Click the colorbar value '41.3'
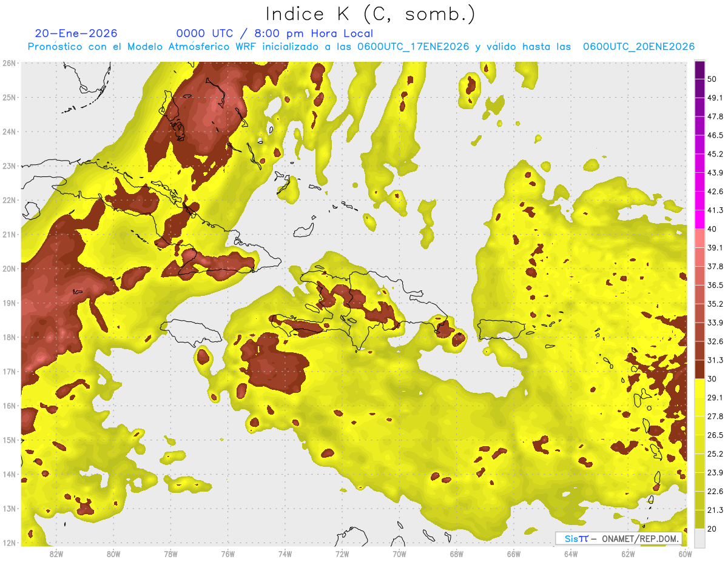Screen dimensions: 728x562 coord(715,210)
